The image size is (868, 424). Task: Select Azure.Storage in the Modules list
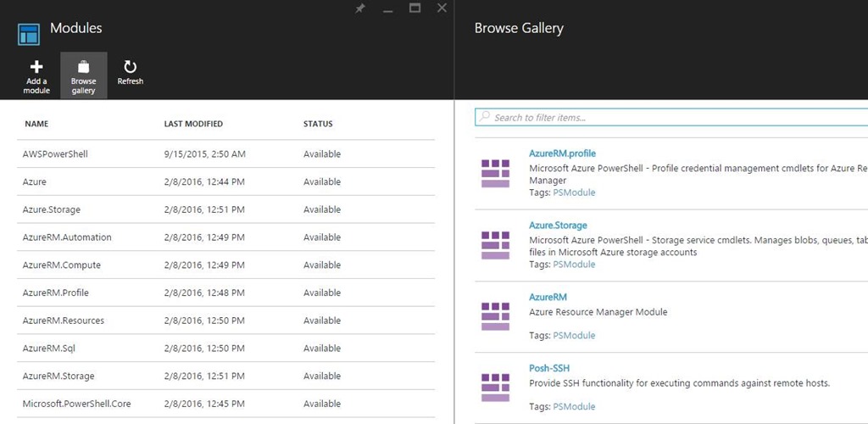tap(225, 209)
